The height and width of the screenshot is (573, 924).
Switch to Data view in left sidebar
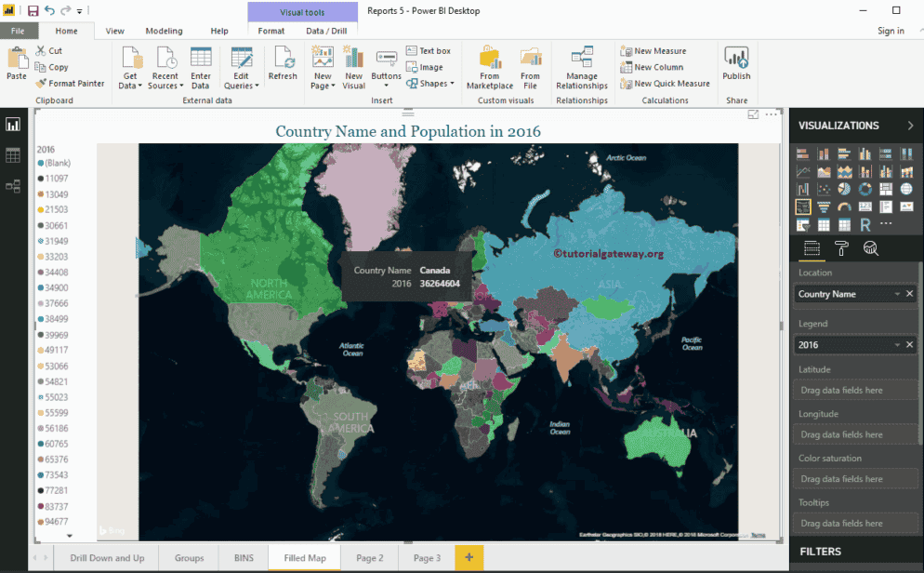click(x=14, y=154)
